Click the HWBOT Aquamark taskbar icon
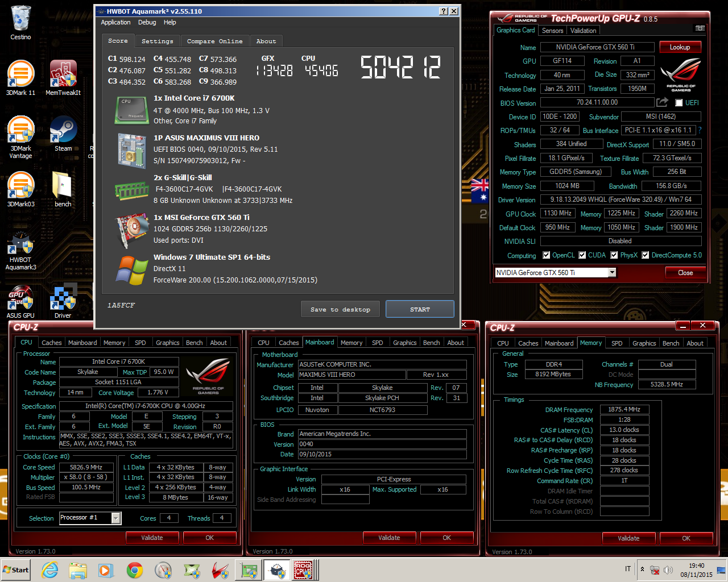Viewport: 728px width, 582px height. 277,570
